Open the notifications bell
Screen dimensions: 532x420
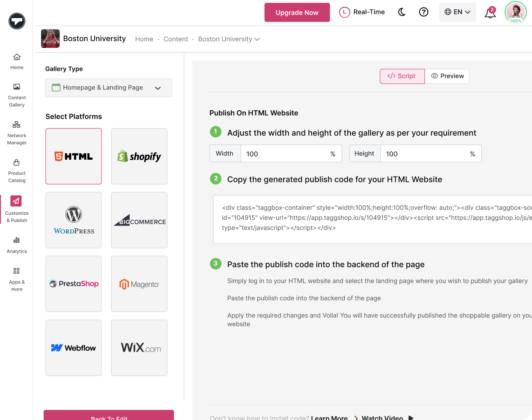click(490, 13)
